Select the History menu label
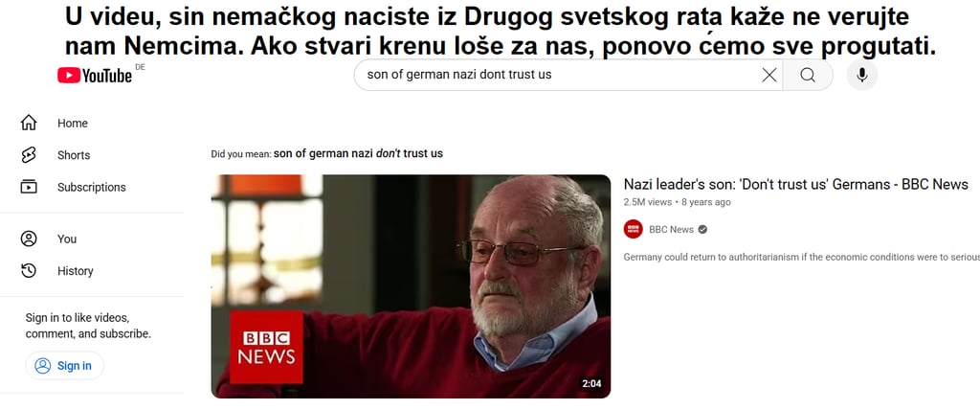This screenshot has height=410, width=980. click(x=75, y=271)
